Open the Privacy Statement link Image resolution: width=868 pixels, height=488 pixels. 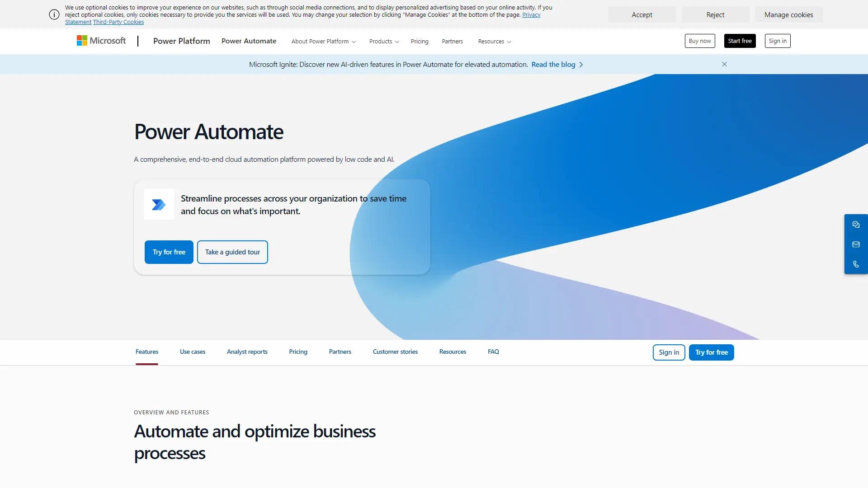point(531,14)
